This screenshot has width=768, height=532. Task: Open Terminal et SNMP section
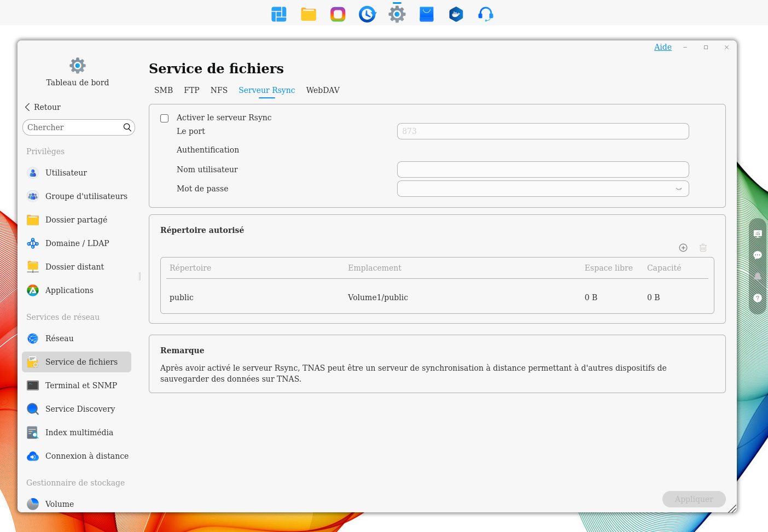tap(81, 385)
